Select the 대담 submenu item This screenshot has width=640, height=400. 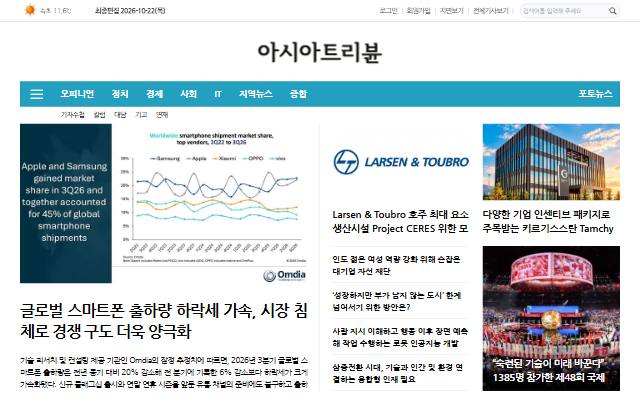tap(120, 115)
